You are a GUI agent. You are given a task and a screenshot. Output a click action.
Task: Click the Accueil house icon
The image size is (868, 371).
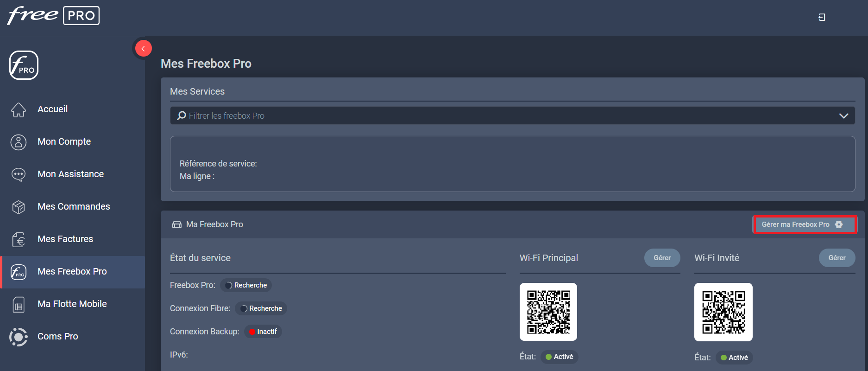coord(19,109)
